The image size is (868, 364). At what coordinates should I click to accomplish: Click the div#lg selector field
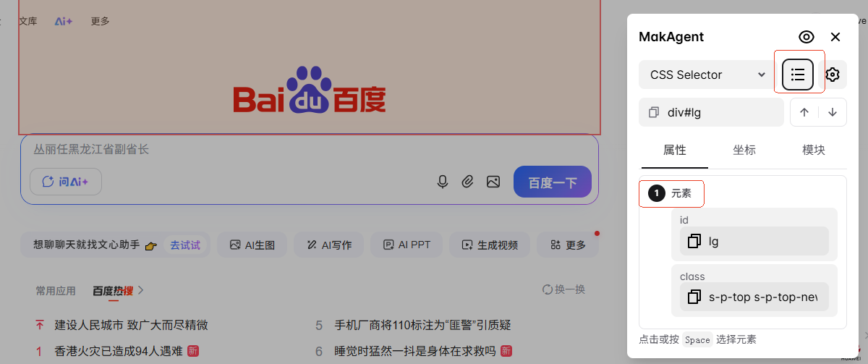(x=711, y=112)
